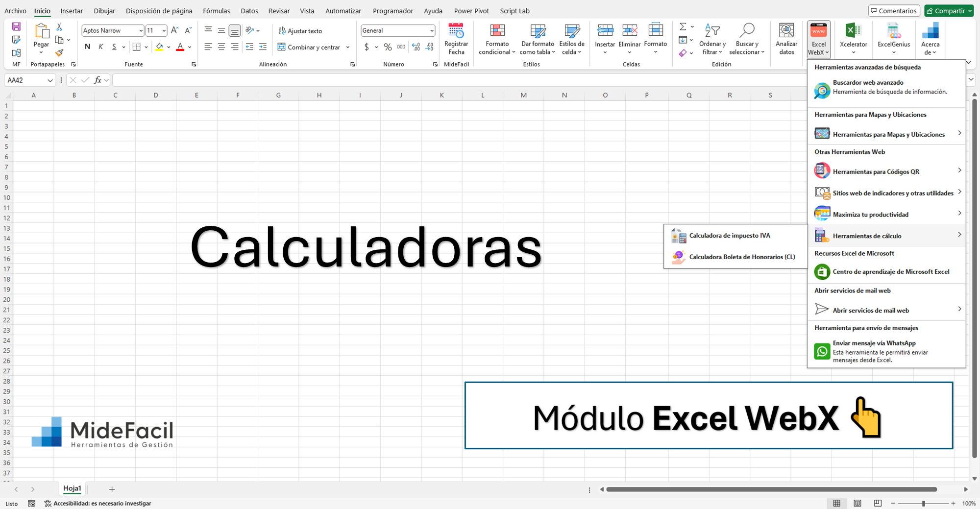This screenshot has width=980, height=509.
Task: Click the Compartir button
Action: click(x=949, y=11)
